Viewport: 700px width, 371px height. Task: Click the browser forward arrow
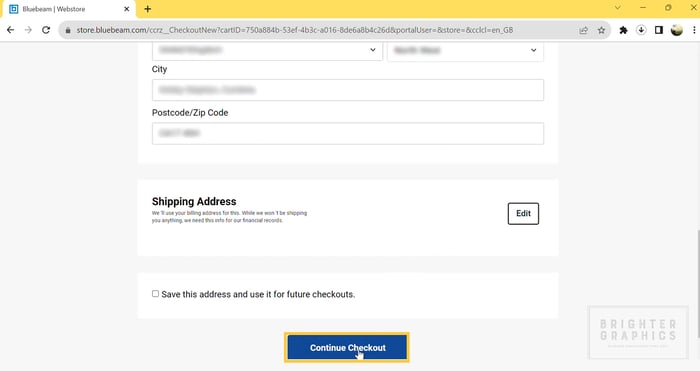(28, 30)
